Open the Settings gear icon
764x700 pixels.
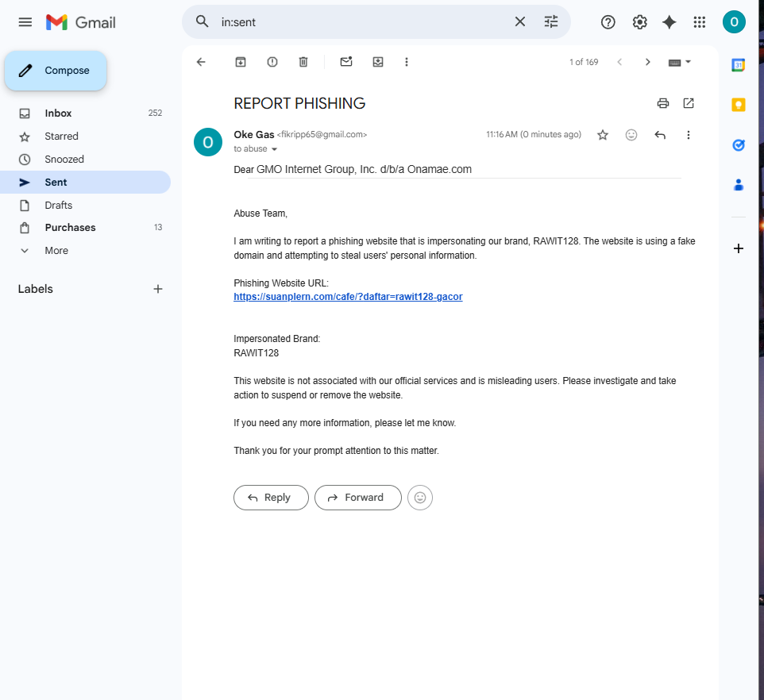639,22
